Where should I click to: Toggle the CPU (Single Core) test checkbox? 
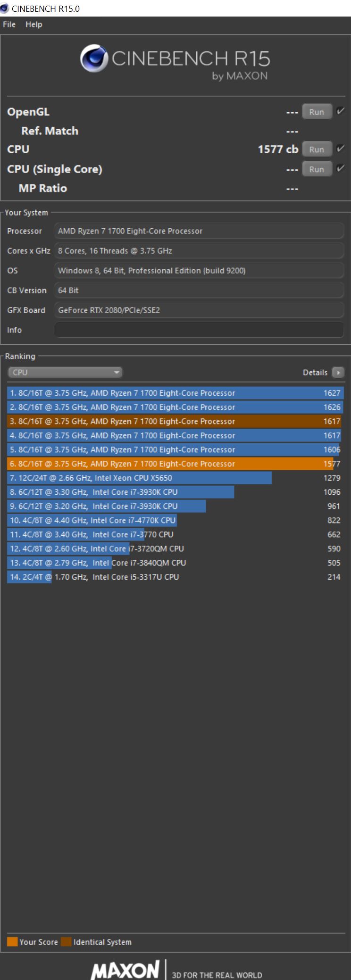coord(340,168)
